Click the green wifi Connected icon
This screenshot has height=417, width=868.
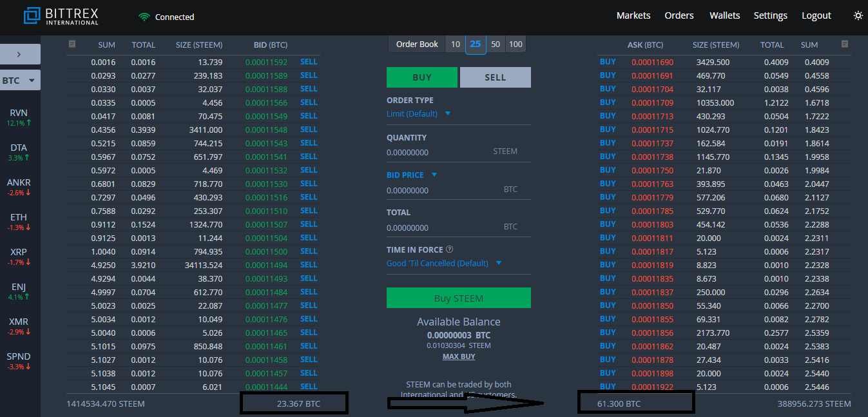pyautogui.click(x=144, y=17)
